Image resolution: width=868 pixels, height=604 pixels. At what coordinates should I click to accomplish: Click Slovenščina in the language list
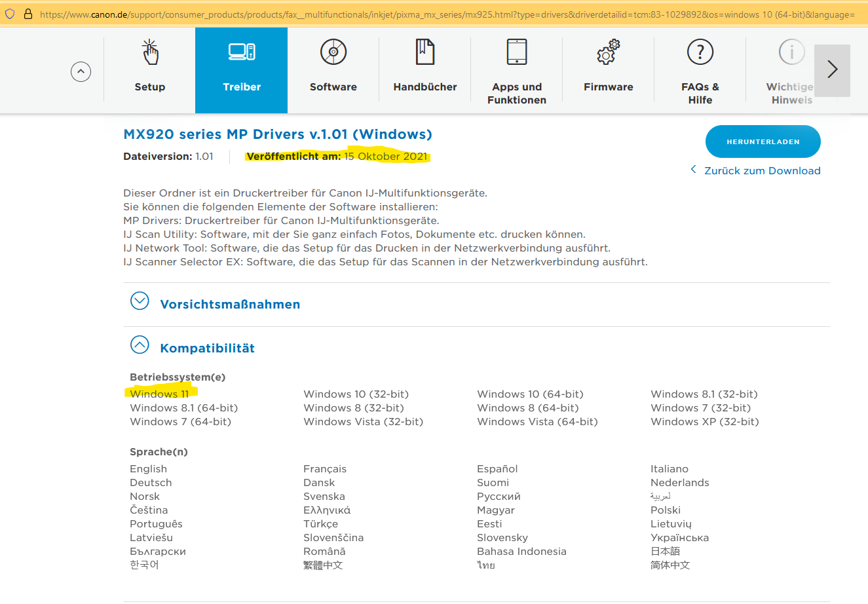pos(333,538)
